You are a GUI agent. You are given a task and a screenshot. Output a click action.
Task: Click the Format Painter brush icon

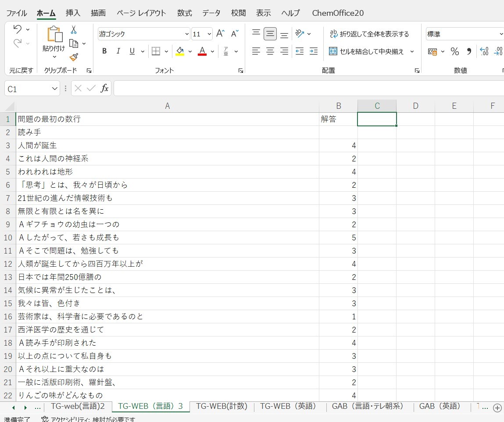[74, 57]
